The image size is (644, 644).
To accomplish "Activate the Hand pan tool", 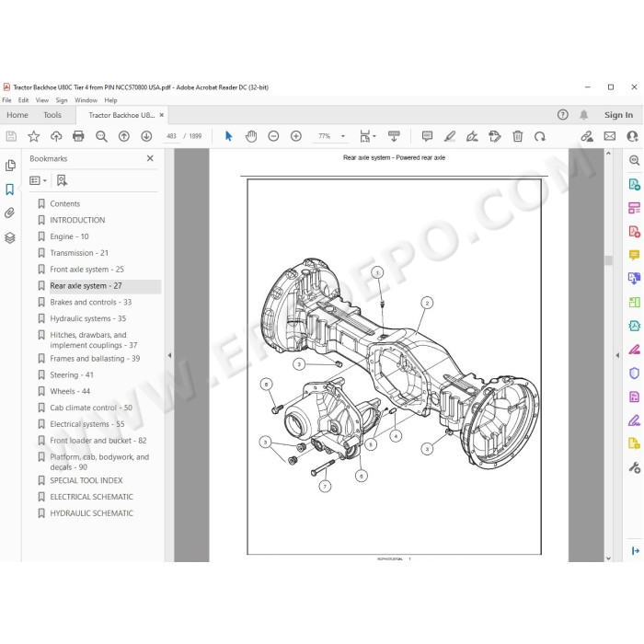I will coord(251,136).
